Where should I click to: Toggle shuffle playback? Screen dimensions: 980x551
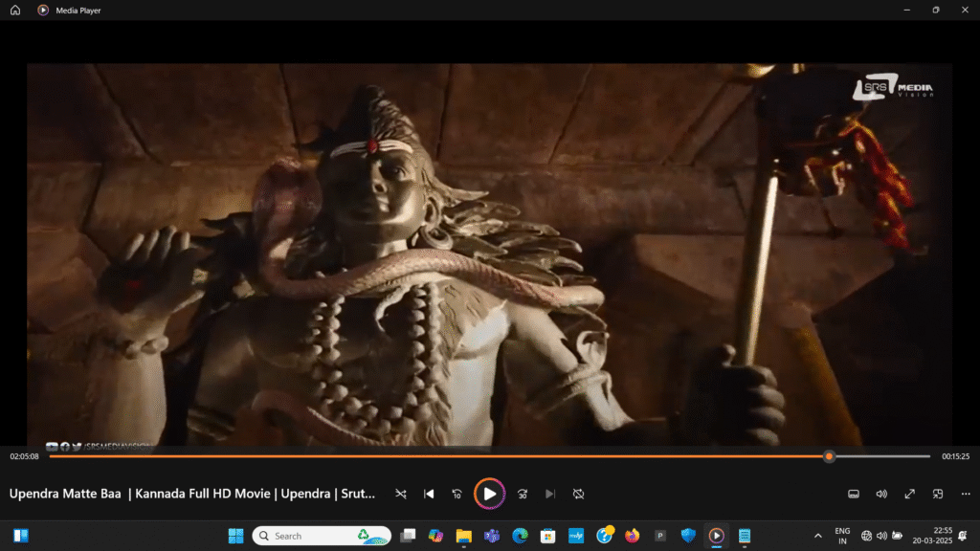point(401,495)
